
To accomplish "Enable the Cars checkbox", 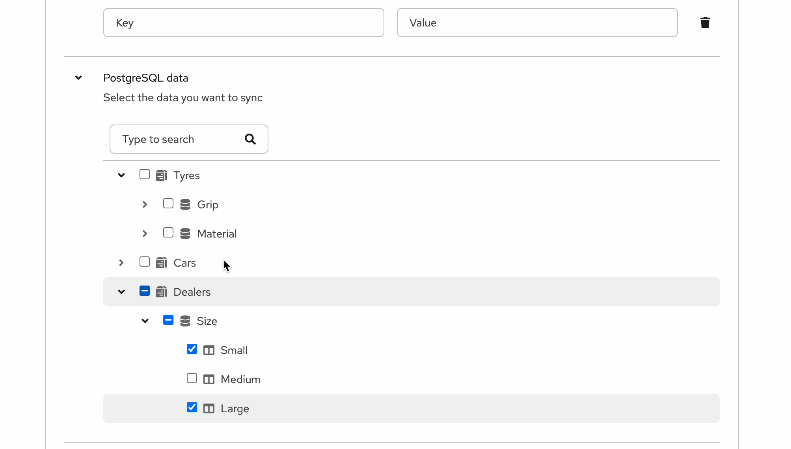I will pos(145,262).
